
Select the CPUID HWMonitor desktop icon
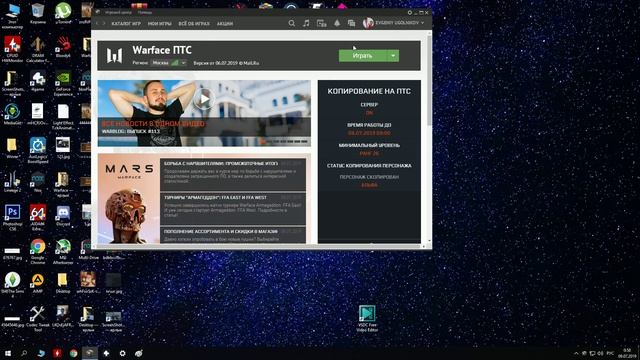click(12, 49)
